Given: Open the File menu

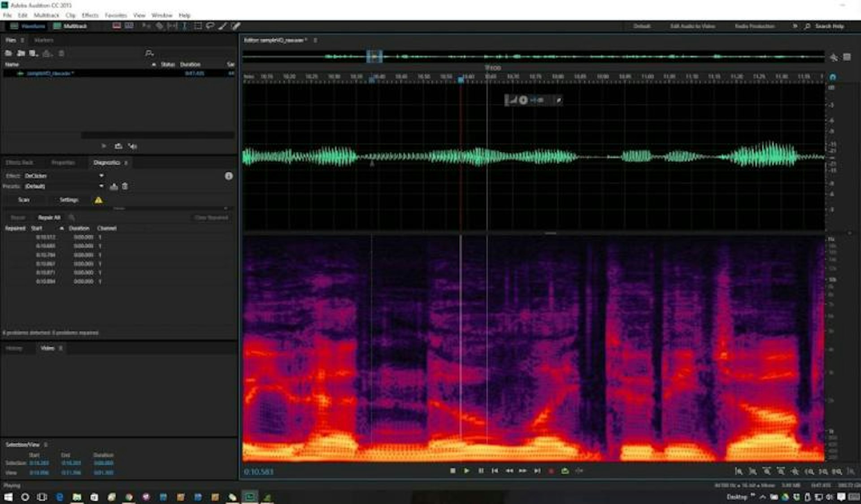Looking at the screenshot, I should pos(7,15).
